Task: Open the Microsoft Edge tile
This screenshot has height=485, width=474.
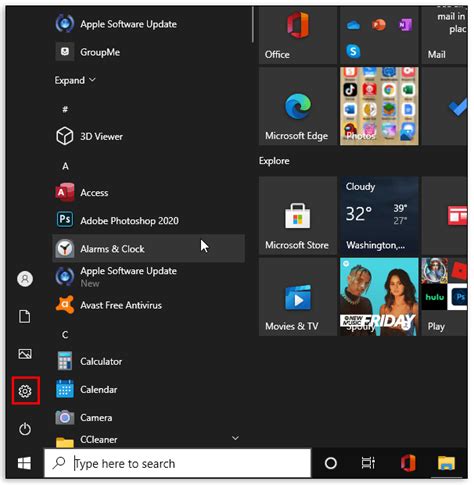Action: tap(298, 106)
